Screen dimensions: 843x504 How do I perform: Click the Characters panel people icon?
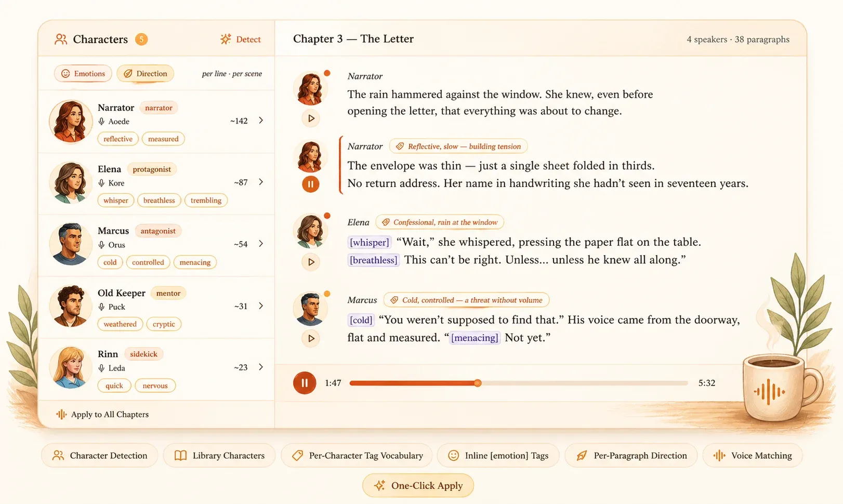click(x=61, y=39)
